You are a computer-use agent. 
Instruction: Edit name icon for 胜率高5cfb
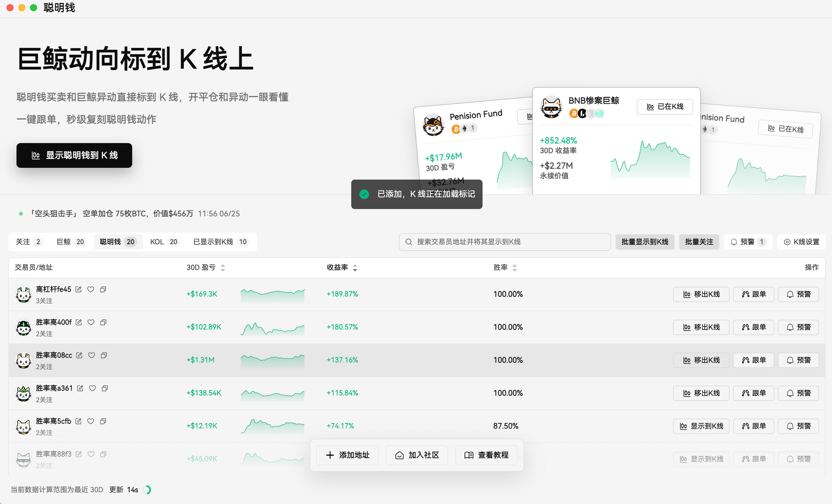(x=78, y=421)
